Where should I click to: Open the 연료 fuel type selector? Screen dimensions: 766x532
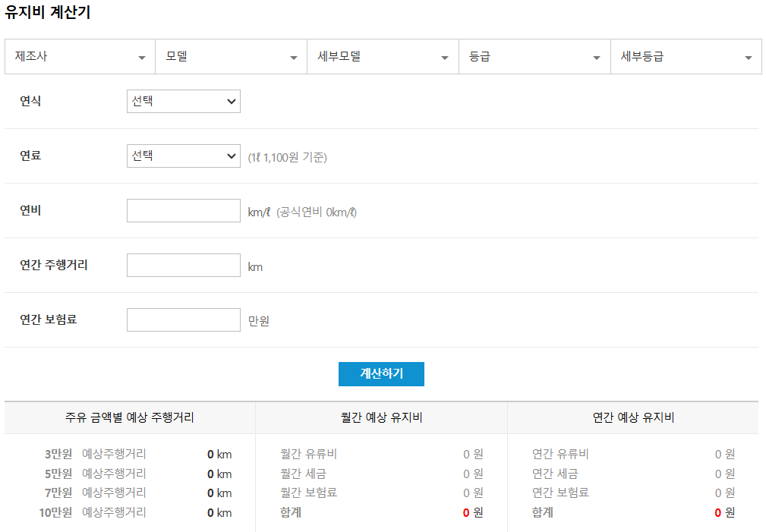coord(184,156)
